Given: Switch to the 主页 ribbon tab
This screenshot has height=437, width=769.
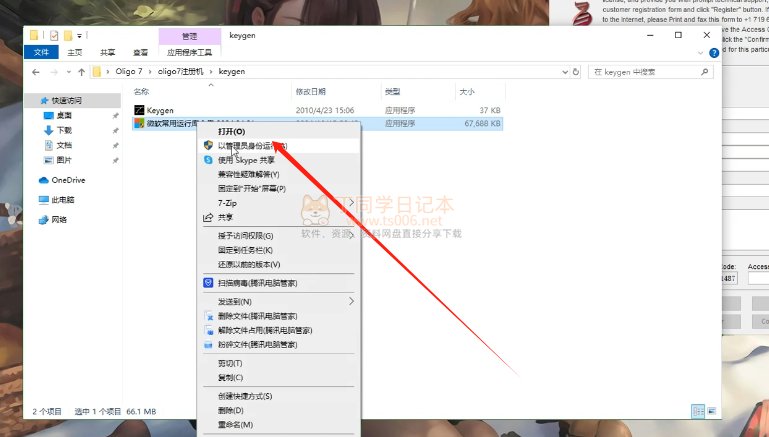Looking at the screenshot, I should 75,52.
